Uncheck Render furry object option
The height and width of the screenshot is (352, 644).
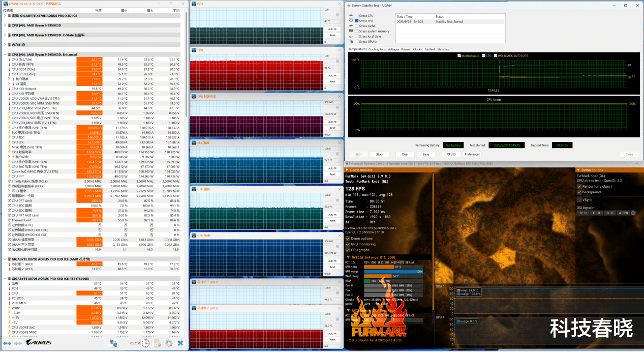[579, 186]
